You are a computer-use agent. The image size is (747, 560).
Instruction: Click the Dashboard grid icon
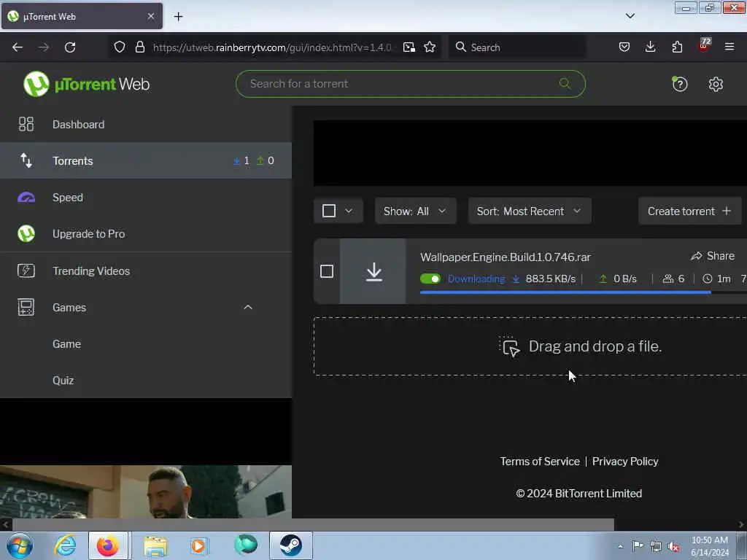coord(26,124)
